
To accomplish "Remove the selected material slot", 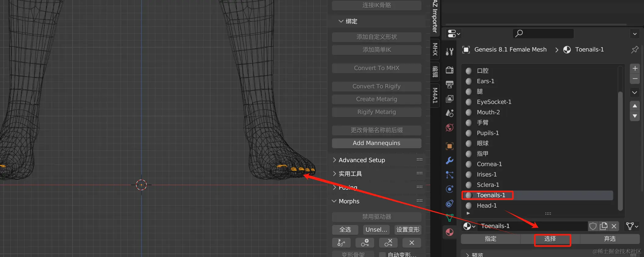I will pyautogui.click(x=635, y=79).
